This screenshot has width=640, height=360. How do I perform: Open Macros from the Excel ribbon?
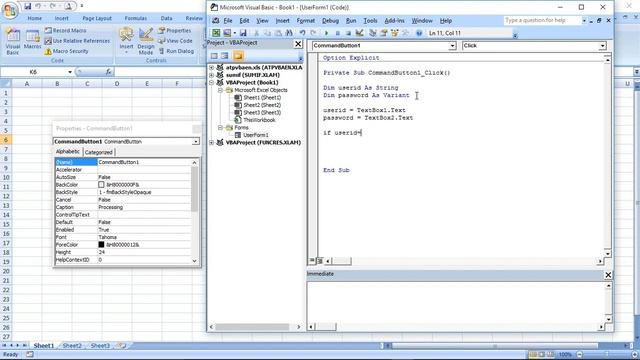(32, 40)
